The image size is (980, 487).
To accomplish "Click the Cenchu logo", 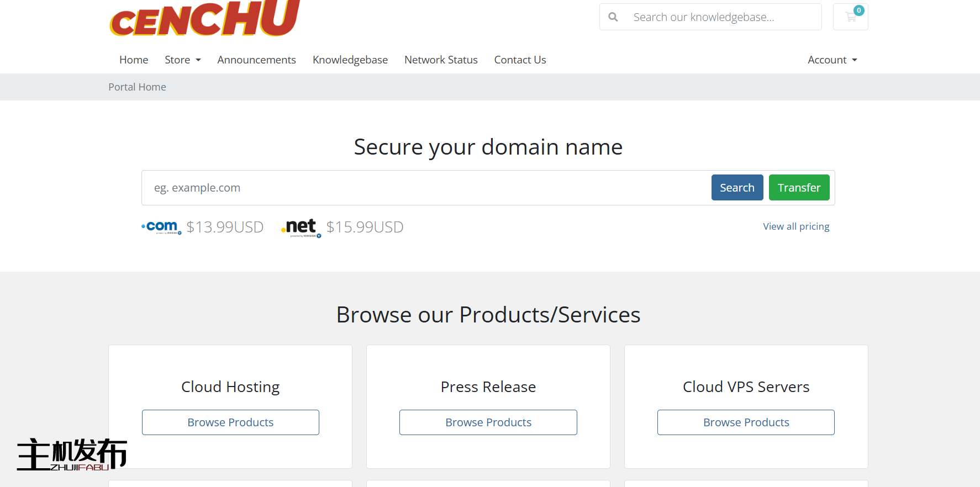I will (x=204, y=19).
